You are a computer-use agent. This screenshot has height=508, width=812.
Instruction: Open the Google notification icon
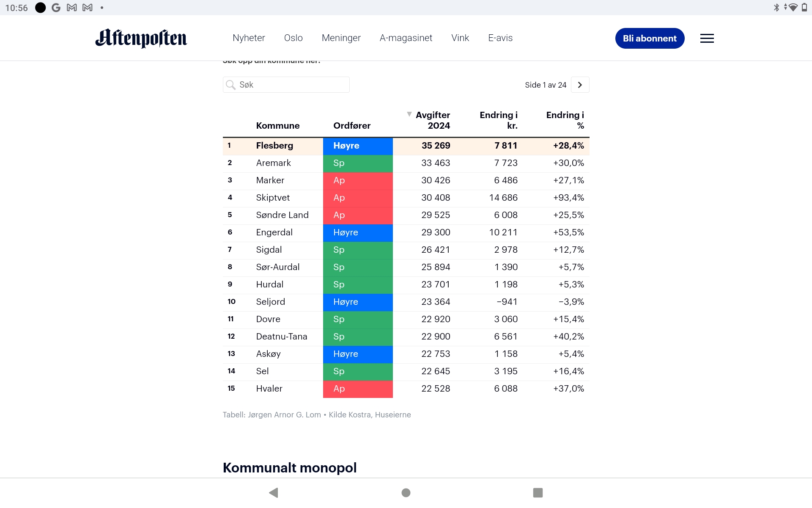pyautogui.click(x=56, y=8)
